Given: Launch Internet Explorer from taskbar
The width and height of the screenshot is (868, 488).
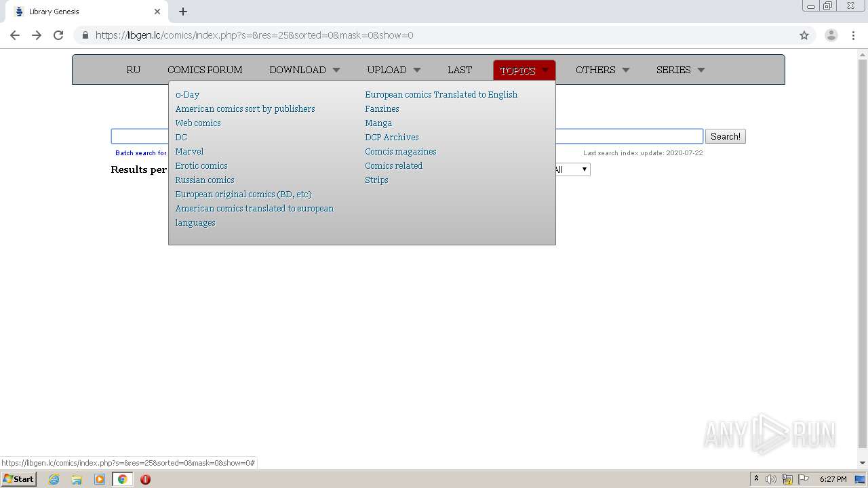Looking at the screenshot, I should 54,479.
